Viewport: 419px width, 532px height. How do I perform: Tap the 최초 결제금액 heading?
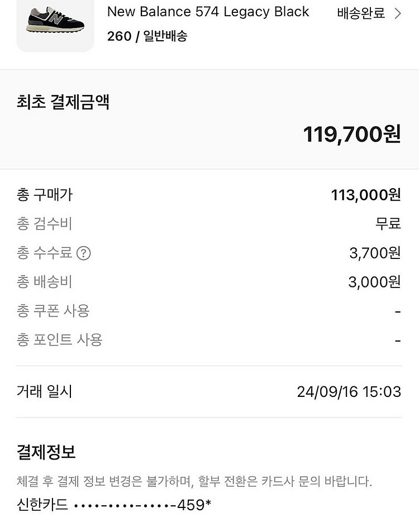pyautogui.click(x=63, y=102)
